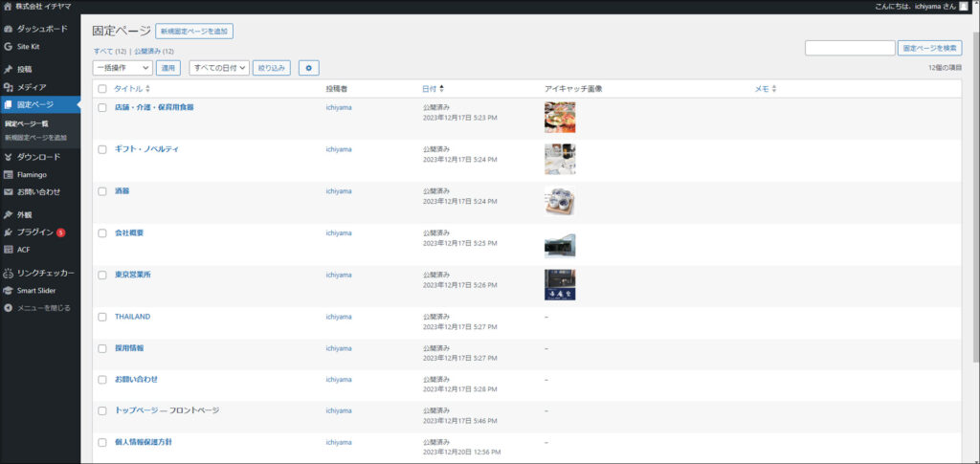This screenshot has height=464, width=980.
Task: Select the checkbox for the THAILAND page
Action: [102, 317]
